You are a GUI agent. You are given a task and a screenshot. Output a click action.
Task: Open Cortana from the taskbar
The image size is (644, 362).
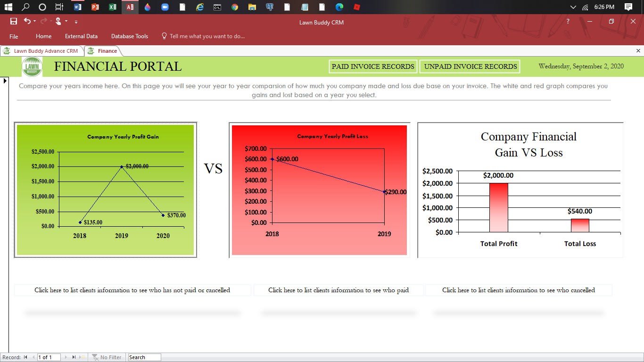(42, 7)
